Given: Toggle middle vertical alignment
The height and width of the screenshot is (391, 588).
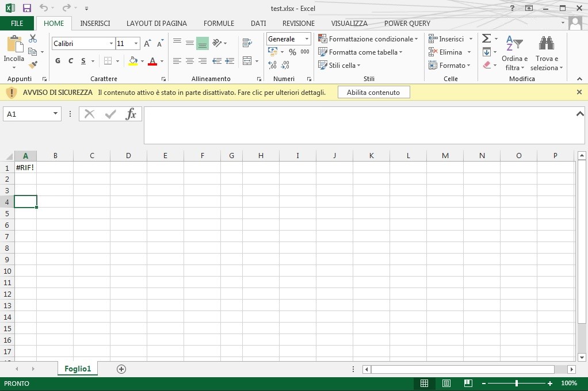Looking at the screenshot, I should pyautogui.click(x=190, y=43).
